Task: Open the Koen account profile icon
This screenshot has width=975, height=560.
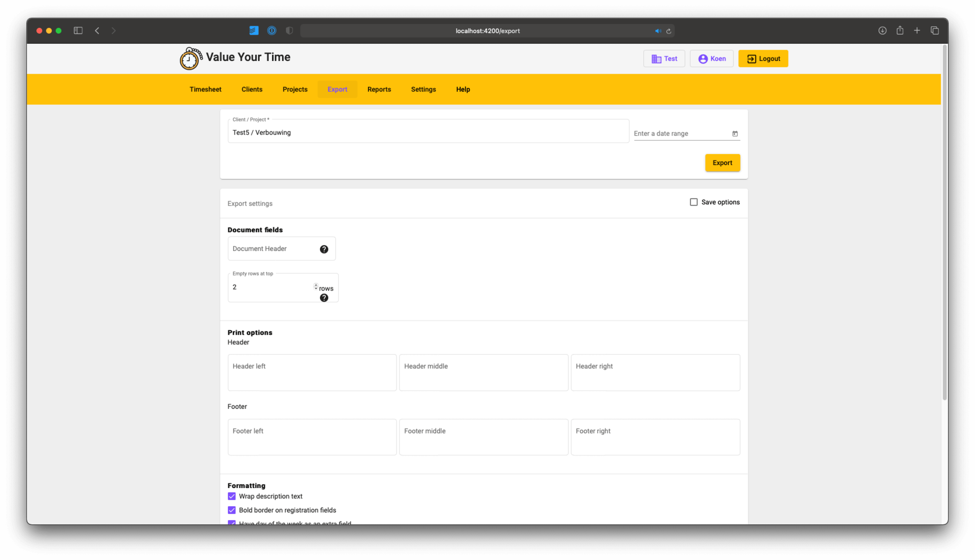Action: point(702,58)
